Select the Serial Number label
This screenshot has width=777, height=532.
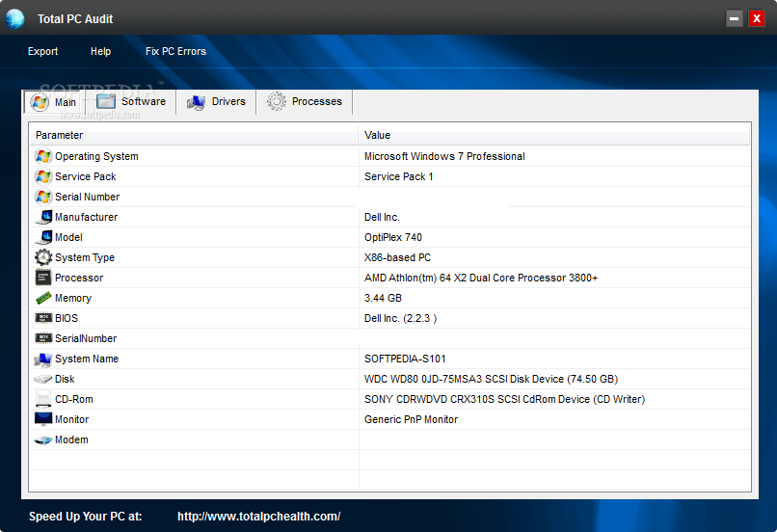[x=87, y=198]
